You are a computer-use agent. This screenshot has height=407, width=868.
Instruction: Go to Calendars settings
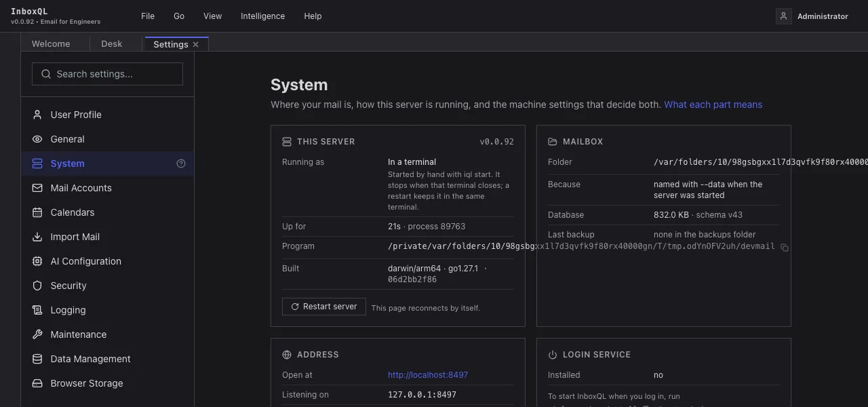[107, 212]
